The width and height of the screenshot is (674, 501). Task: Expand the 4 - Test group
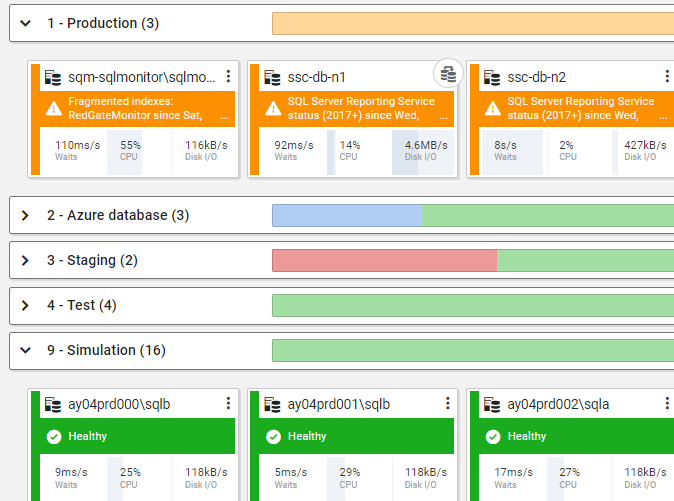pos(25,305)
